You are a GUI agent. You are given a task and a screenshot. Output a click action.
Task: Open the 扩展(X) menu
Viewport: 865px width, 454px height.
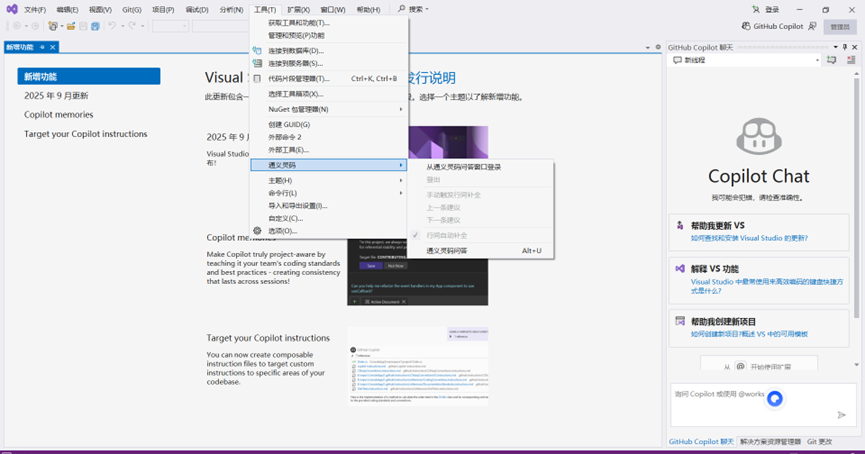(x=298, y=9)
